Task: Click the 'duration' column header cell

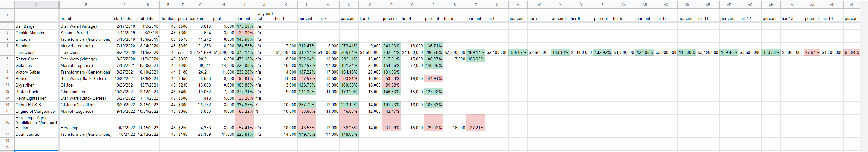Action: (x=168, y=18)
